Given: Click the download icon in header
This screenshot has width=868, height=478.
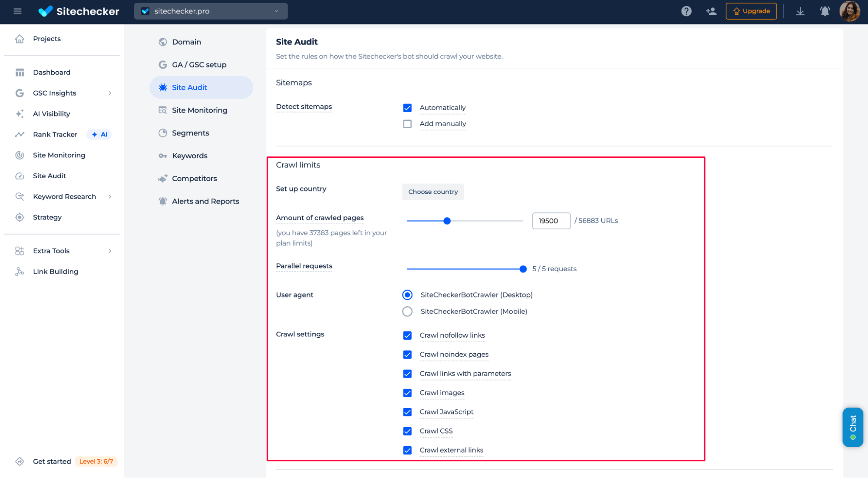Looking at the screenshot, I should (800, 11).
